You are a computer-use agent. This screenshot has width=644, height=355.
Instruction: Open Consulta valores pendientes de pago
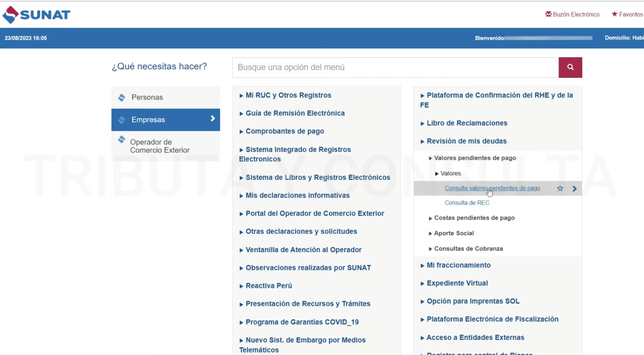[x=492, y=188]
